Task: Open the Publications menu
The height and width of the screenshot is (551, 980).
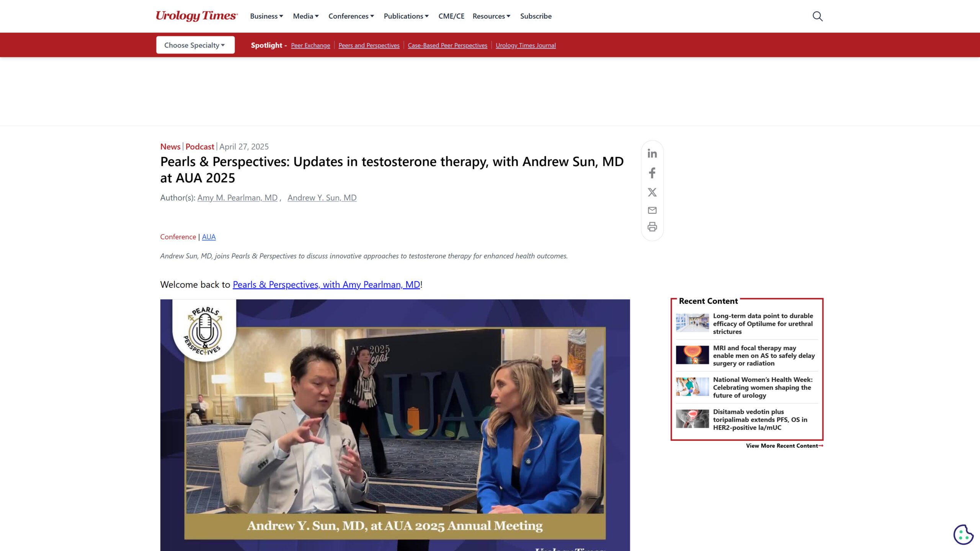Action: coord(406,16)
